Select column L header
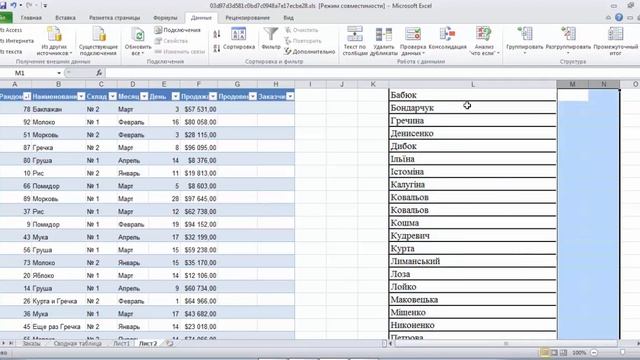Image resolution: width=640 pixels, height=360 pixels. point(473,84)
